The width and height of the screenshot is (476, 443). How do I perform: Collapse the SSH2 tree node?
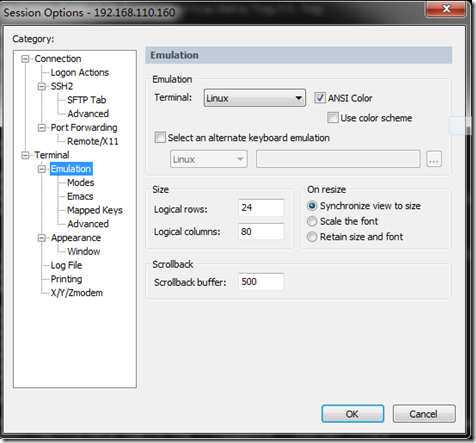tap(41, 87)
